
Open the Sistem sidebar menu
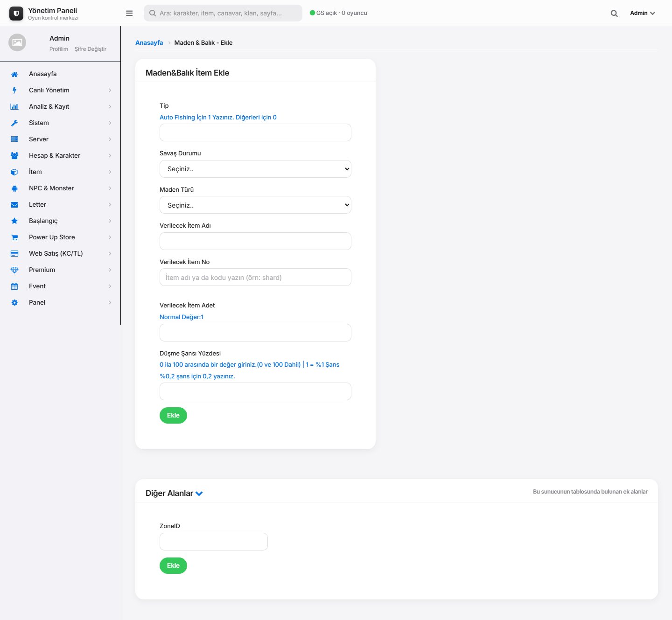[61, 123]
